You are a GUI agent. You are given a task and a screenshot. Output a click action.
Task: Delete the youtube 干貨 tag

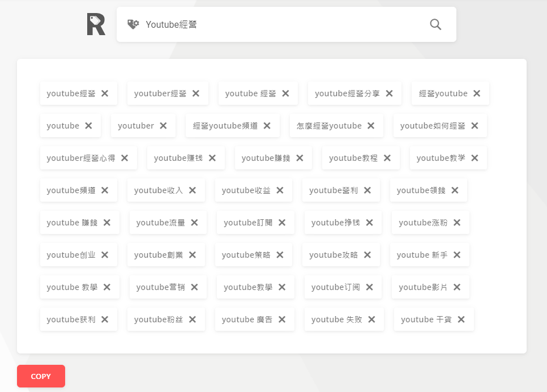coord(461,319)
